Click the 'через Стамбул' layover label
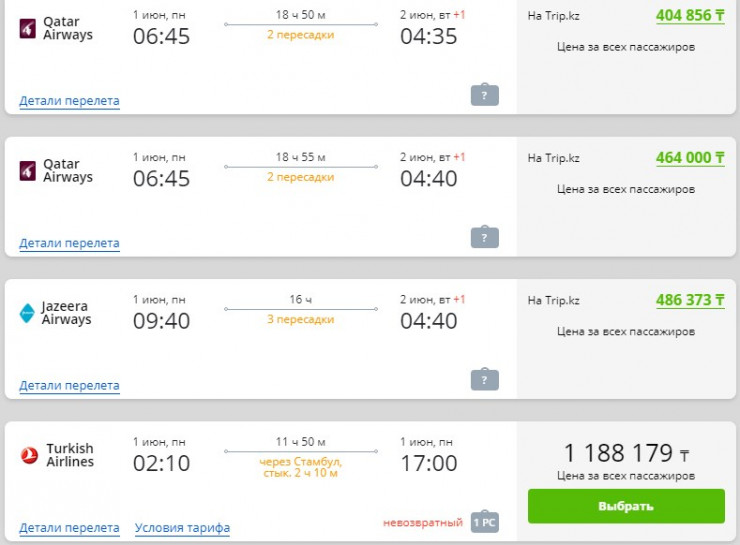Image resolution: width=740 pixels, height=545 pixels. click(x=300, y=461)
